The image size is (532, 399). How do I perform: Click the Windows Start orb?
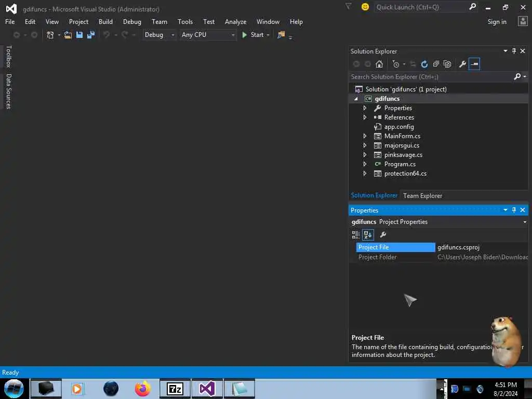tap(14, 389)
